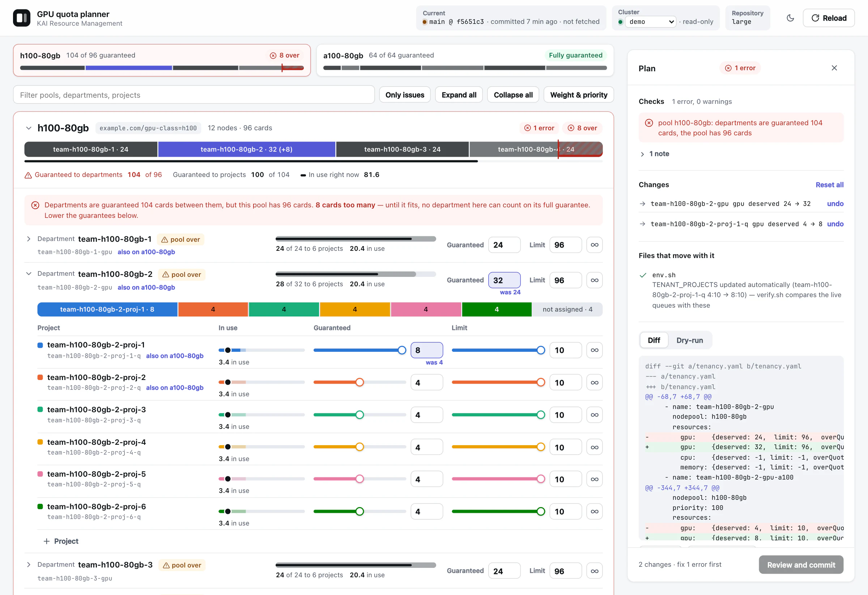Image resolution: width=868 pixels, height=595 pixels.
Task: Click Collapse all
Action: [513, 95]
